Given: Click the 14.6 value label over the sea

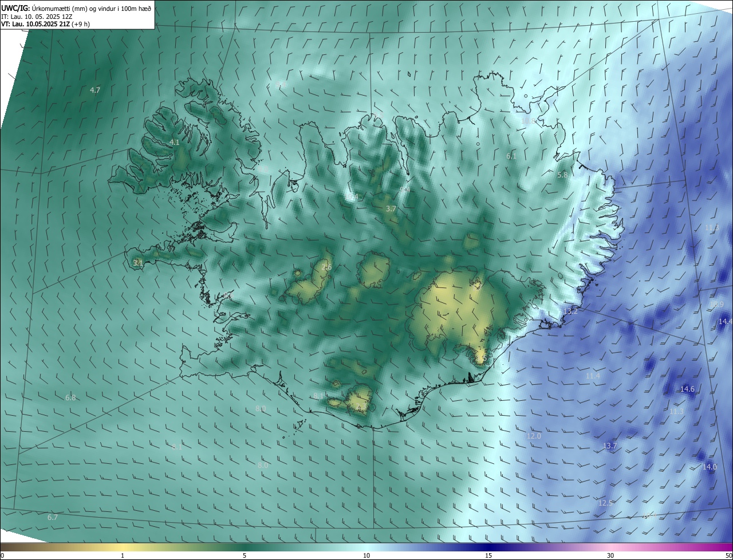Looking at the screenshot, I should (687, 389).
